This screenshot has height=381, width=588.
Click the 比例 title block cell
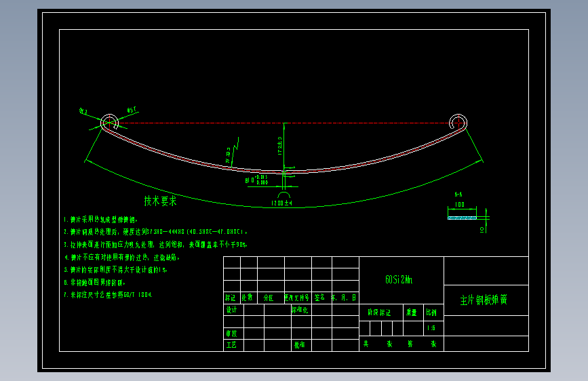[x=431, y=313]
